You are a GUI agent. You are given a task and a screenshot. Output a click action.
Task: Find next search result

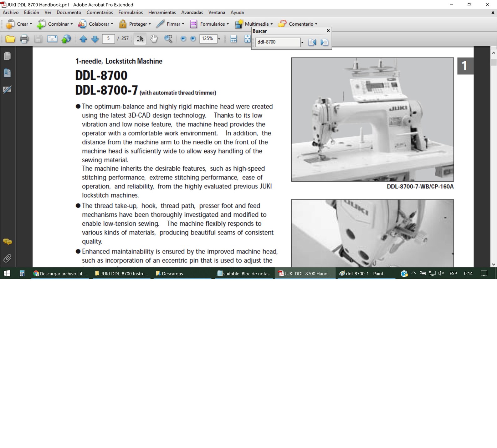pos(325,42)
